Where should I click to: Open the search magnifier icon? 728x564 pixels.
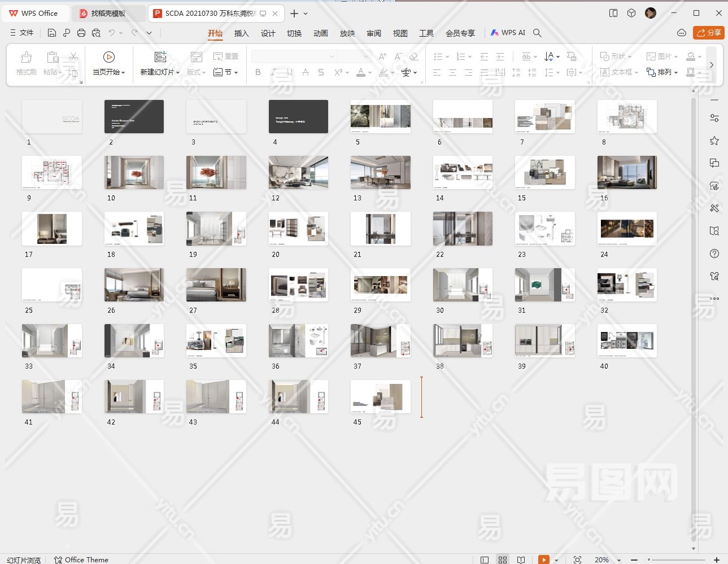(x=537, y=33)
